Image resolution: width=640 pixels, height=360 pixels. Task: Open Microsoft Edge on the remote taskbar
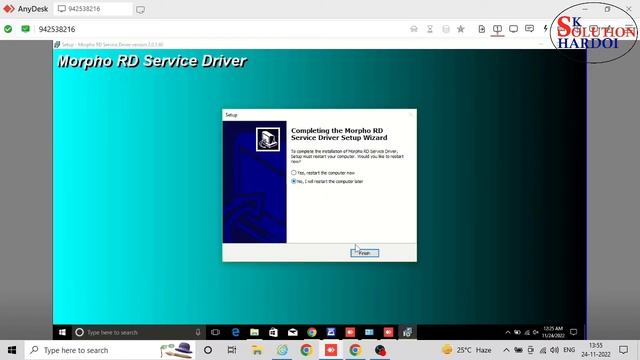[x=236, y=332]
